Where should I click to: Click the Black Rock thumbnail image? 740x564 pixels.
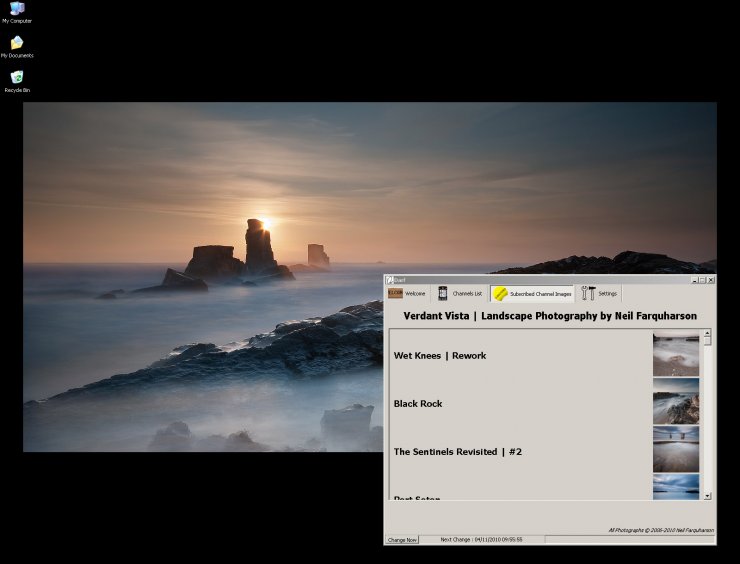click(676, 402)
